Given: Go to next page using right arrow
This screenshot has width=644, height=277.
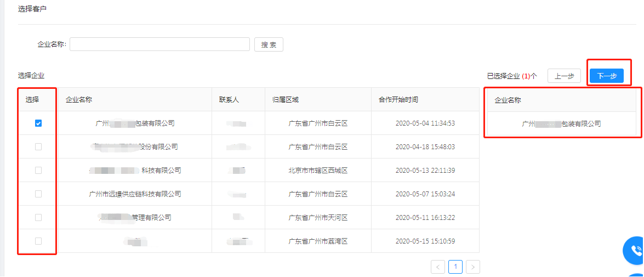Looking at the screenshot, I should click(473, 267).
